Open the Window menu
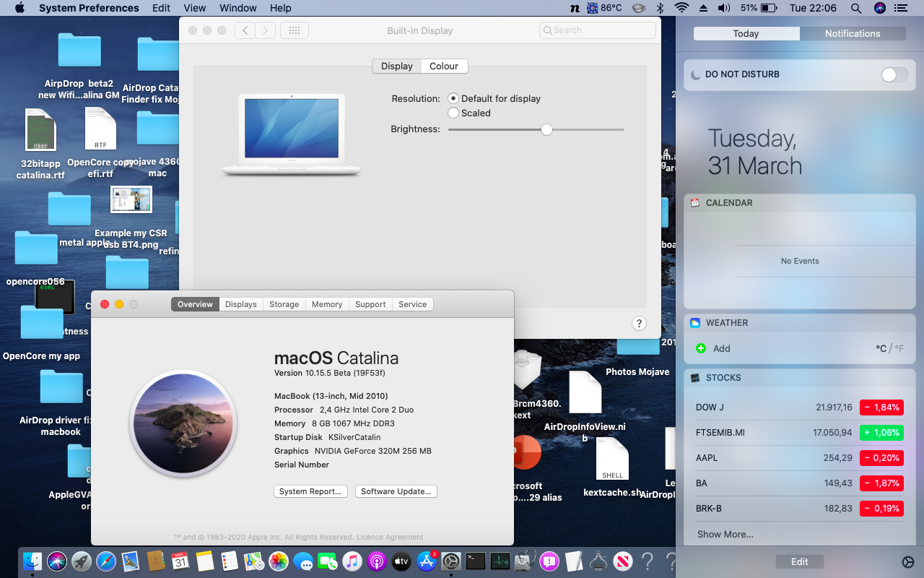Viewport: 924px width, 578px height. tap(238, 8)
